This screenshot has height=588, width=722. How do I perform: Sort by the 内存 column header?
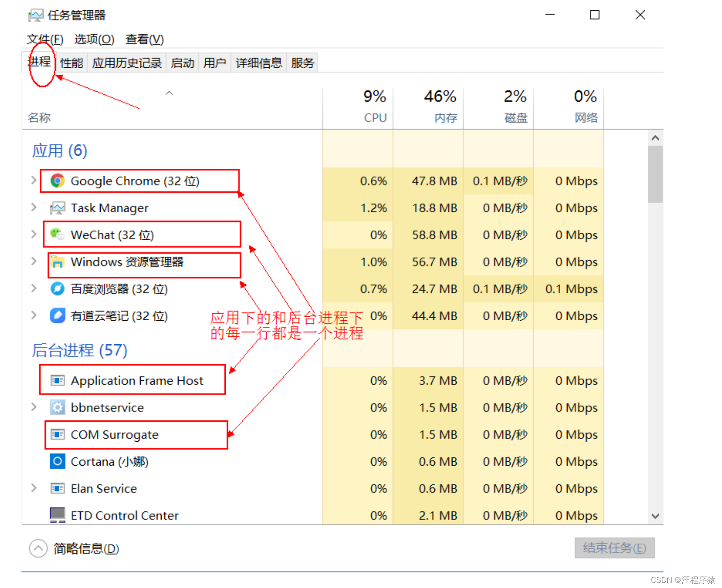(428, 108)
